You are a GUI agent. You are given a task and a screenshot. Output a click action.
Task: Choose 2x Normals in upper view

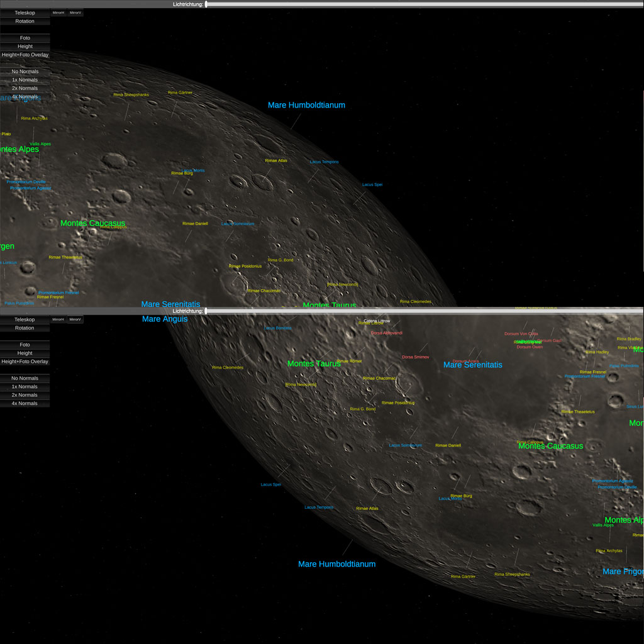[x=25, y=88]
